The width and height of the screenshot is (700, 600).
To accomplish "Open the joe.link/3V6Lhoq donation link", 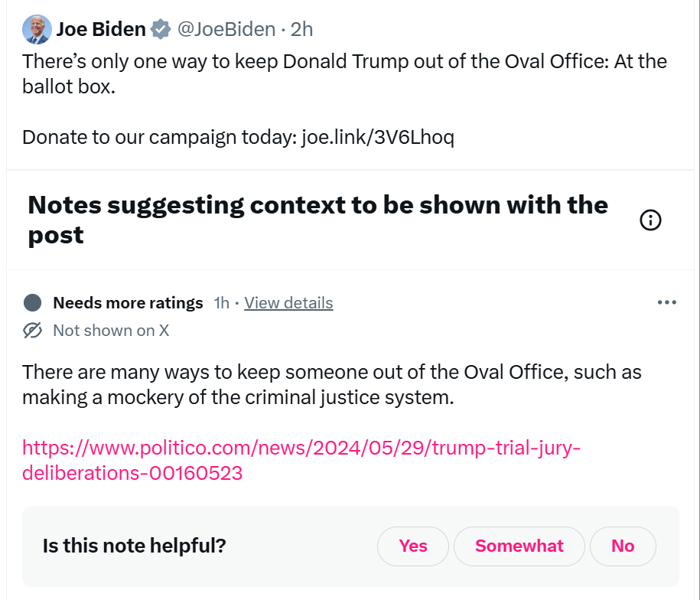I will pos(377,138).
